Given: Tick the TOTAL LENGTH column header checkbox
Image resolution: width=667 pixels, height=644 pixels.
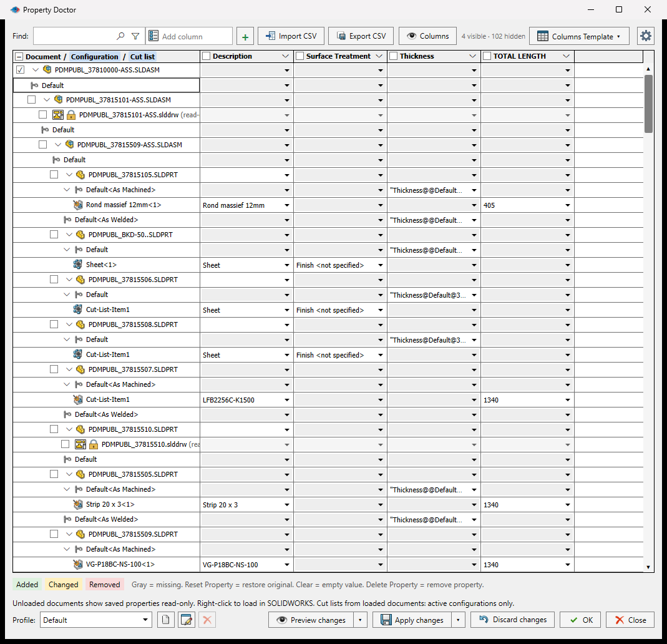Looking at the screenshot, I should (x=487, y=56).
